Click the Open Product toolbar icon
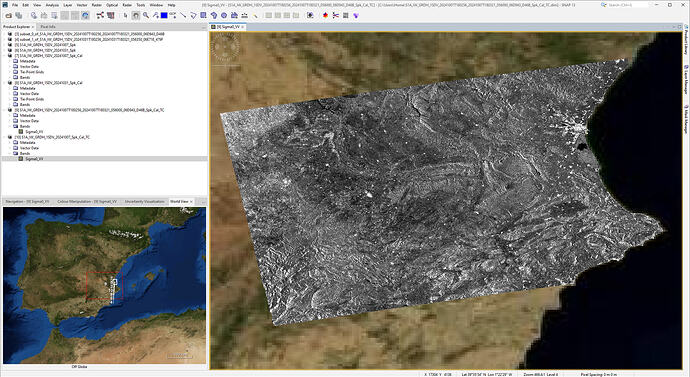 click(x=9, y=15)
